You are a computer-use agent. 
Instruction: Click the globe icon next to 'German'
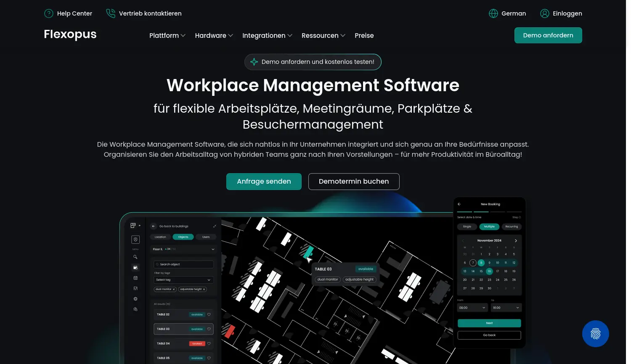[x=493, y=13]
